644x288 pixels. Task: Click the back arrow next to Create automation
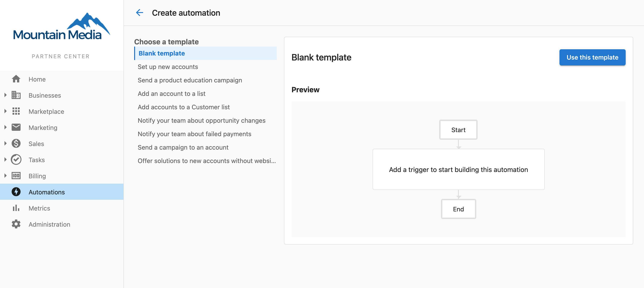(140, 13)
